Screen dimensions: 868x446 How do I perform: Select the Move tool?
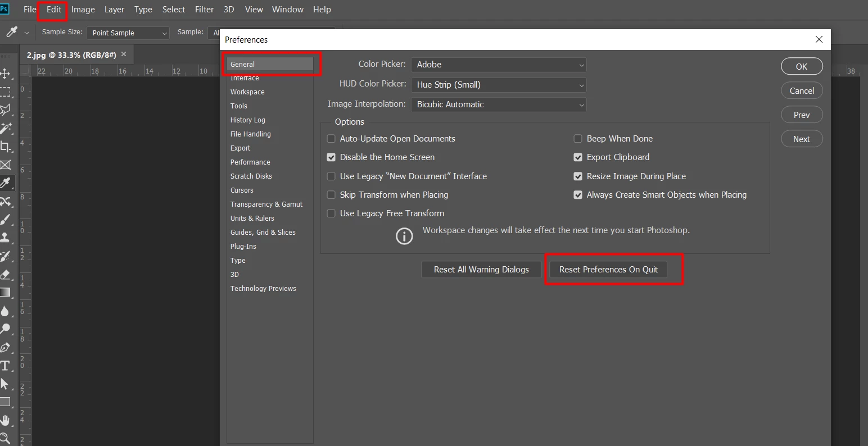(6, 74)
